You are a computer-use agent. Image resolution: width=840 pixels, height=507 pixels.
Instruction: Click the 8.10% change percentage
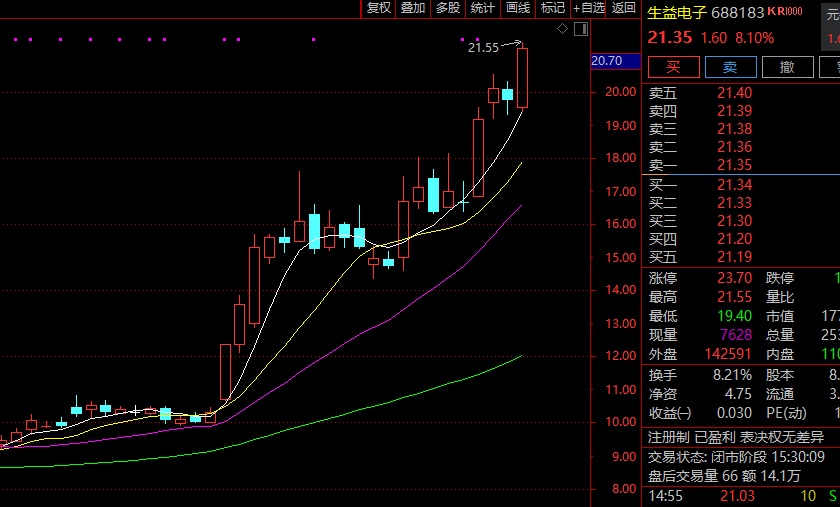click(754, 38)
